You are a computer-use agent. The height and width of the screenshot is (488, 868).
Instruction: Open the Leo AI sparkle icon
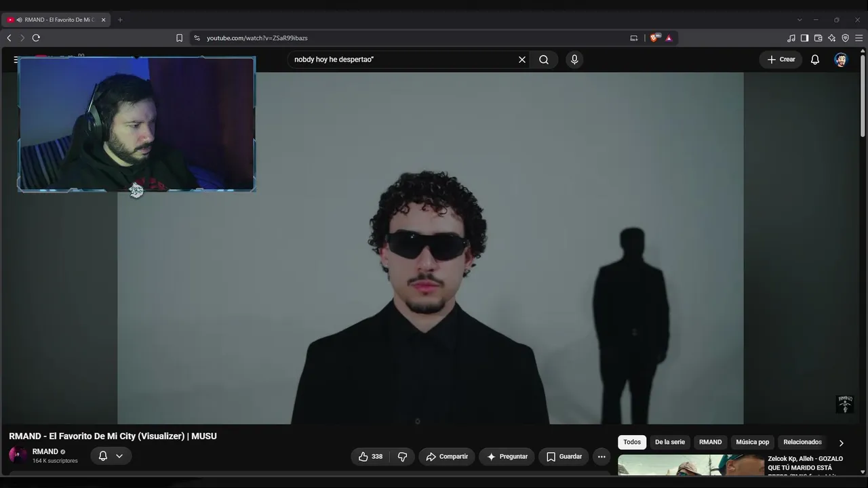831,38
